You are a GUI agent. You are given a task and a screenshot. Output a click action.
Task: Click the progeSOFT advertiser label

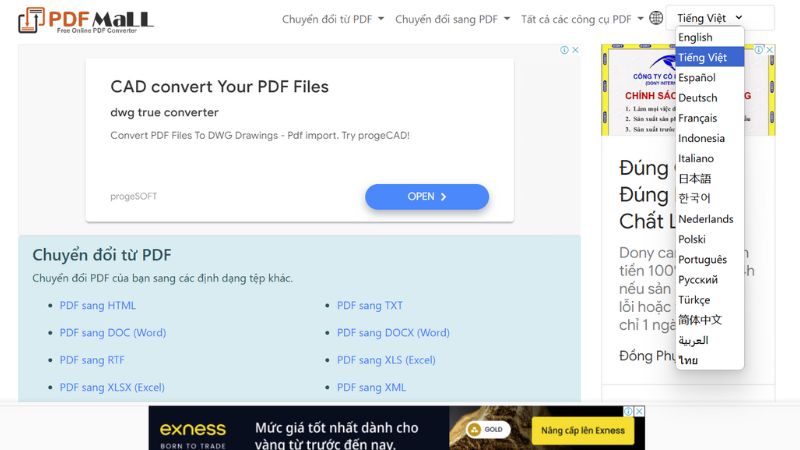[x=134, y=196]
